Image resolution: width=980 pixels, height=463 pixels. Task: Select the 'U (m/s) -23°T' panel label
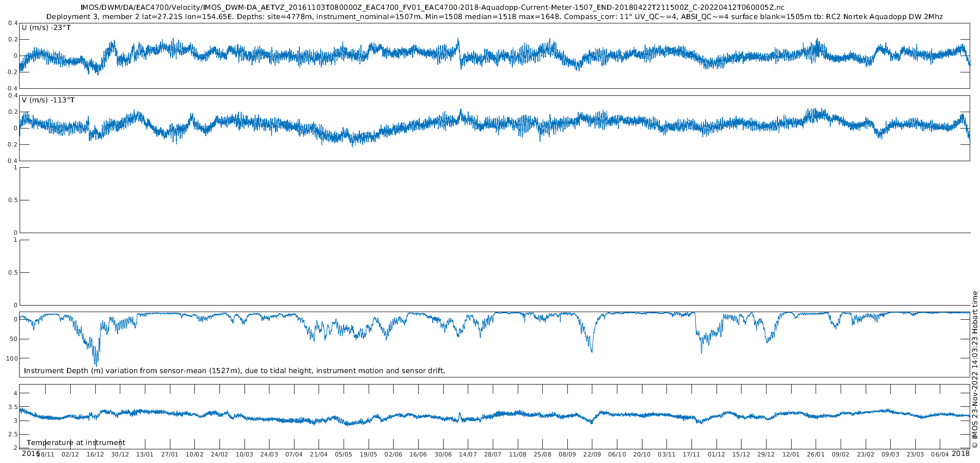[46, 28]
